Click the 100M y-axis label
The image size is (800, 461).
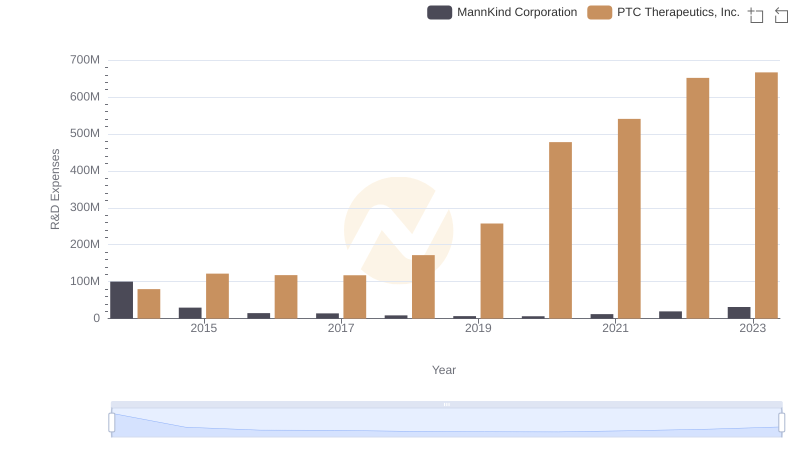(x=85, y=281)
